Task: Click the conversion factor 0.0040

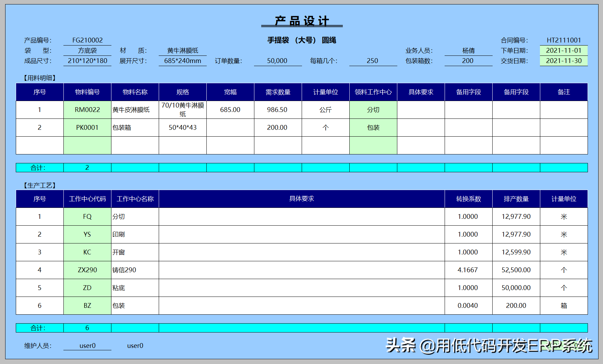Action: tap(469, 306)
